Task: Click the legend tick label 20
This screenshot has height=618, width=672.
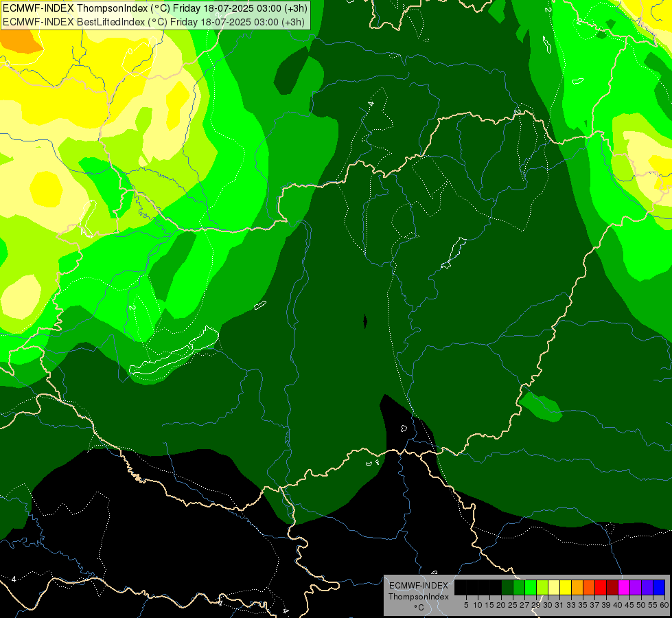Action: tap(501, 605)
